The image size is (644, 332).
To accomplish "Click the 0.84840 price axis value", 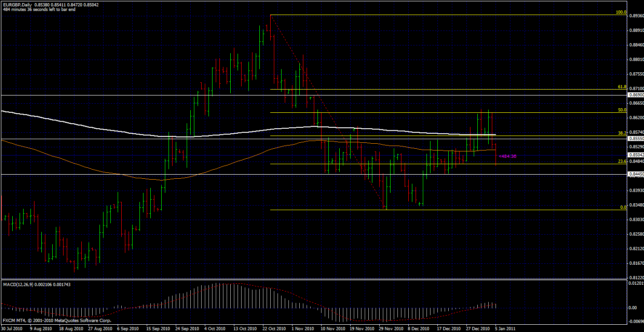I will coord(636,161).
